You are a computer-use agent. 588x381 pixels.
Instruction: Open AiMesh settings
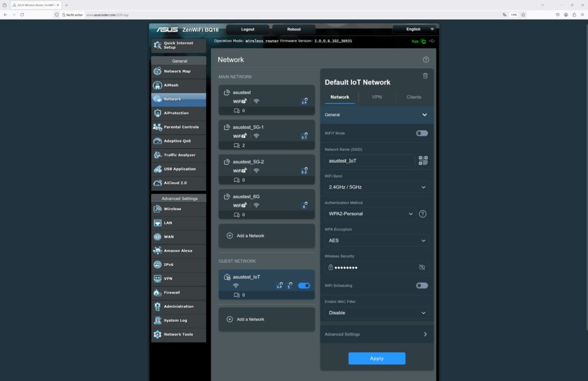click(x=179, y=85)
